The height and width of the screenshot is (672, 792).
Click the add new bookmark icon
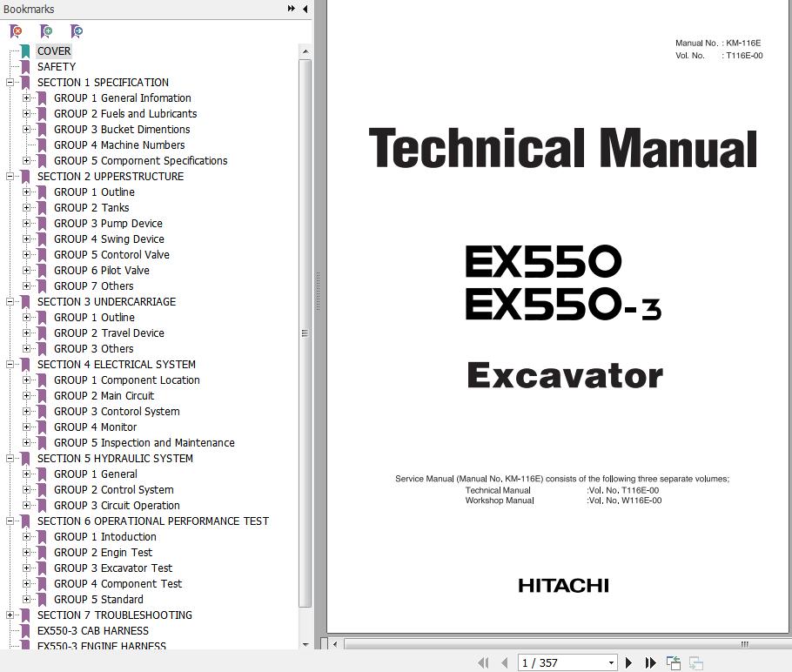point(46,31)
